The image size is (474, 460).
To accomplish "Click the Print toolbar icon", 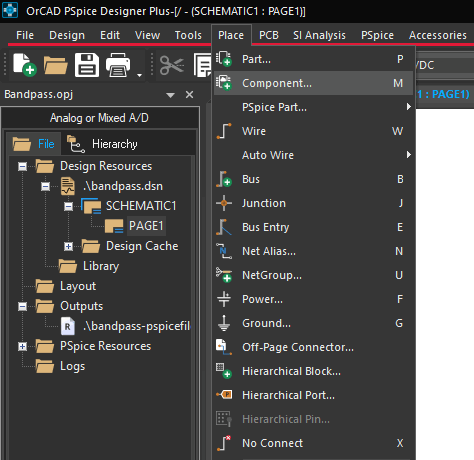I will pyautogui.click(x=118, y=65).
